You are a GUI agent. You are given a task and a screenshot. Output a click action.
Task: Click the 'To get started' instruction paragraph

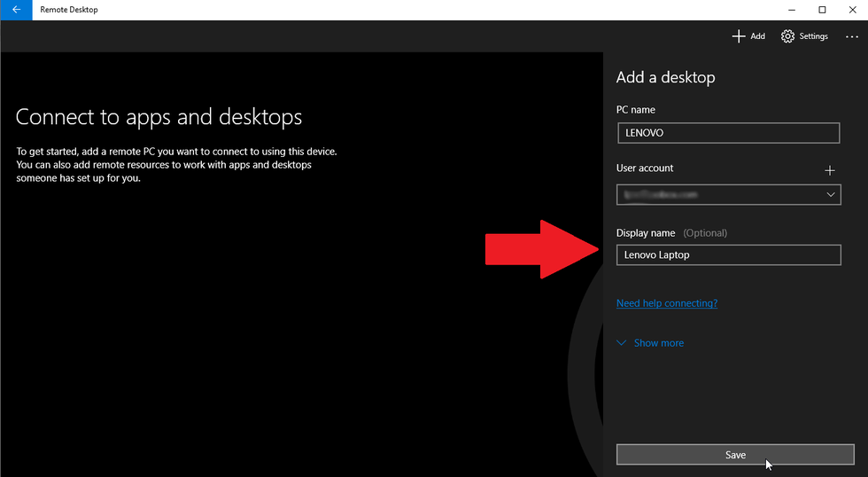coord(176,165)
